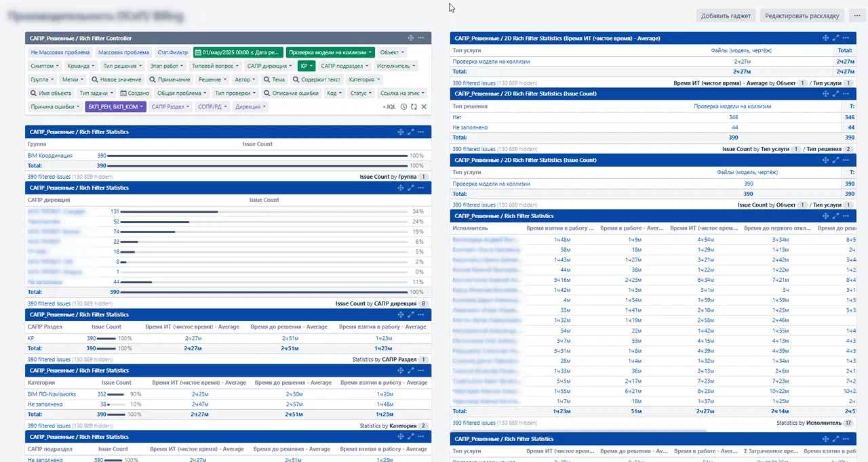Open the dashboard more options menu at top right

[857, 16]
